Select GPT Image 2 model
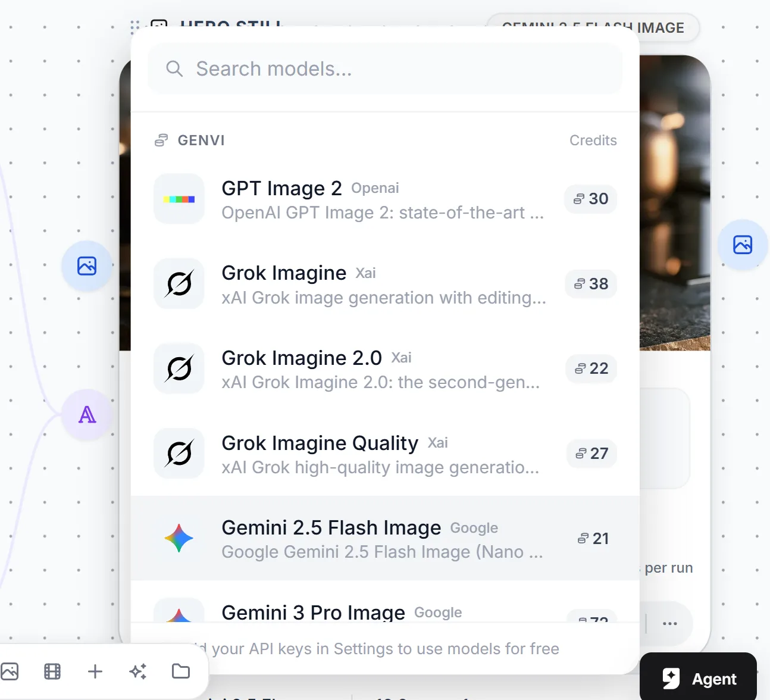This screenshot has height=700, width=770. (385, 199)
